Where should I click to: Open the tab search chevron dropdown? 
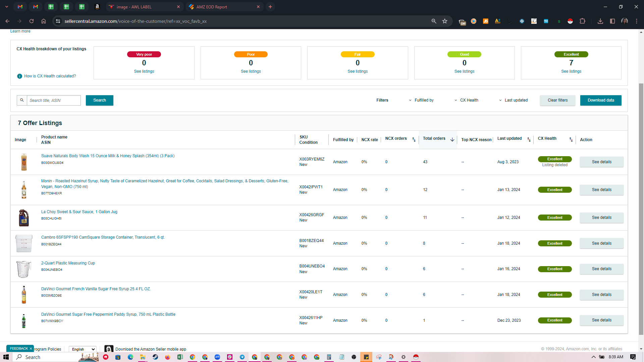coord(7,7)
